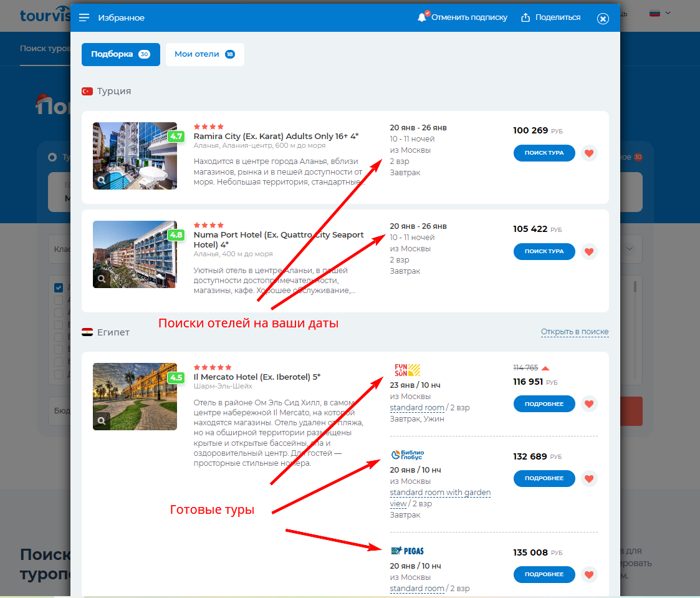This screenshot has height=598, width=700.
Task: Toggle heart for the 135 008 Pegas tour
Action: (589, 575)
